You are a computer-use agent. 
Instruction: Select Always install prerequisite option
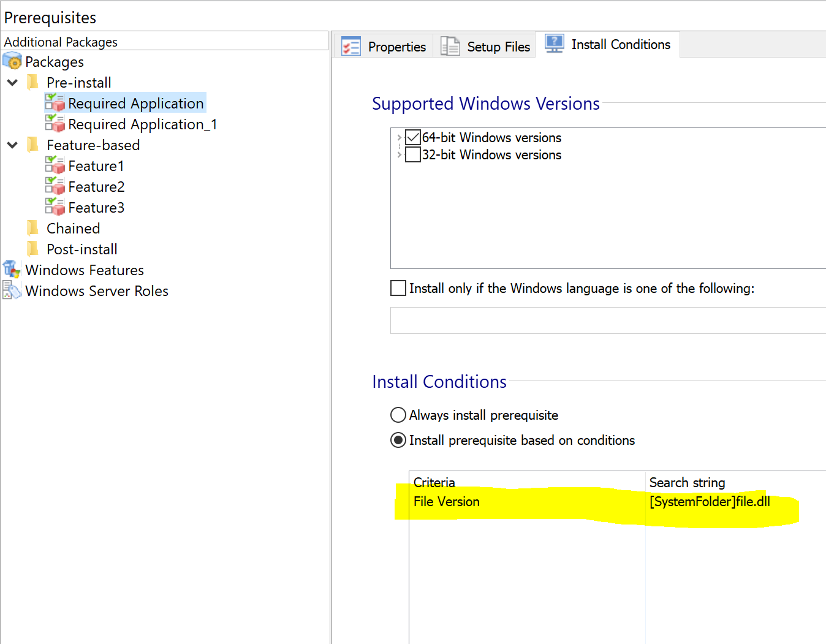pyautogui.click(x=398, y=415)
